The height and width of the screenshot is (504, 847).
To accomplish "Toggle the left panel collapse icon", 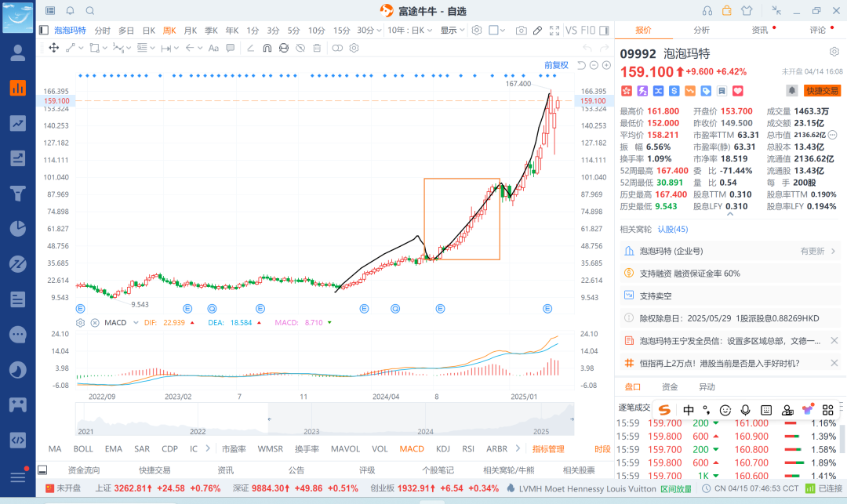I will [x=44, y=31].
